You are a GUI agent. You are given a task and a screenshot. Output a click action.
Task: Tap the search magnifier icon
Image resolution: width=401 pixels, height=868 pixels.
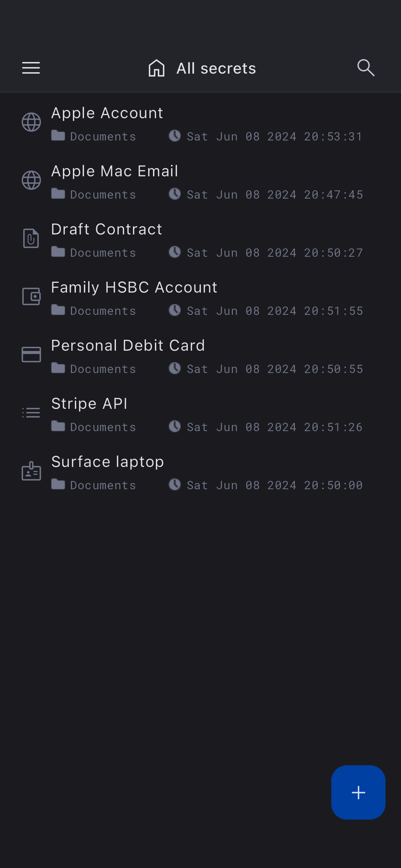click(365, 68)
